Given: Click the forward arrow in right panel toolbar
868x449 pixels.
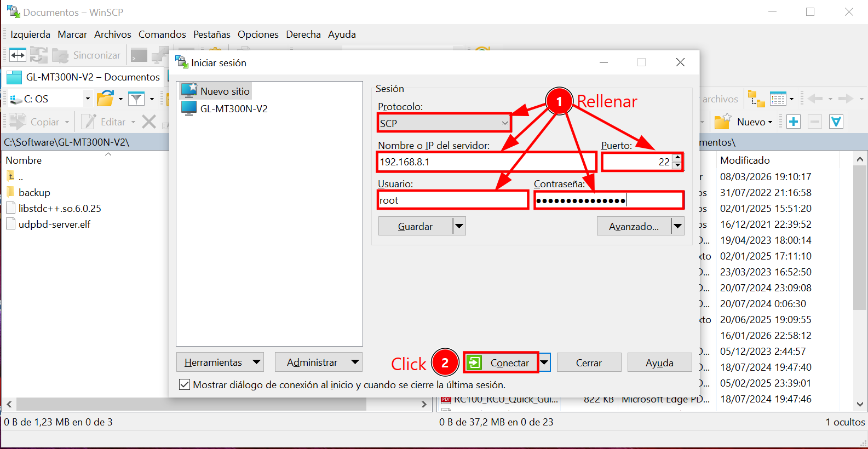Looking at the screenshot, I should pos(846,99).
